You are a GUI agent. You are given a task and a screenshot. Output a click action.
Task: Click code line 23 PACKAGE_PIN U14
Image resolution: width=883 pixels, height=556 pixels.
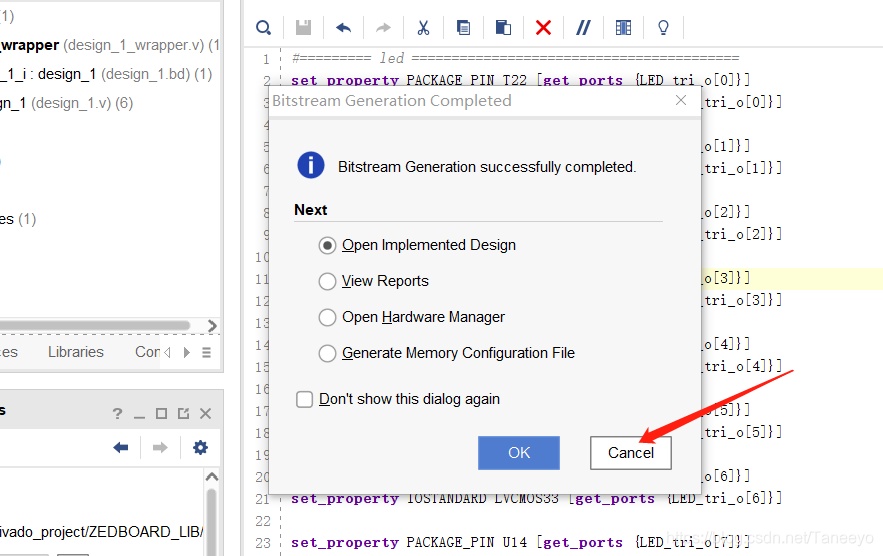click(x=520, y=542)
